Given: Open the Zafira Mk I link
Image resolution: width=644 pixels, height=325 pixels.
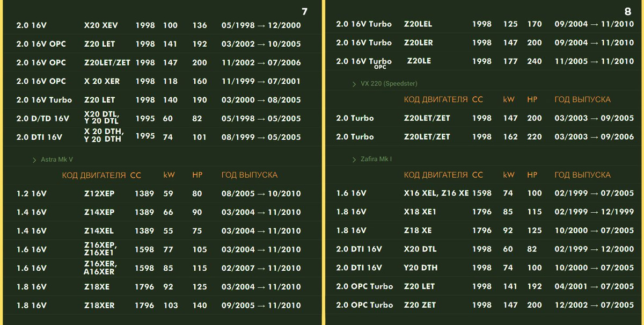Looking at the screenshot, I should pos(376,160).
